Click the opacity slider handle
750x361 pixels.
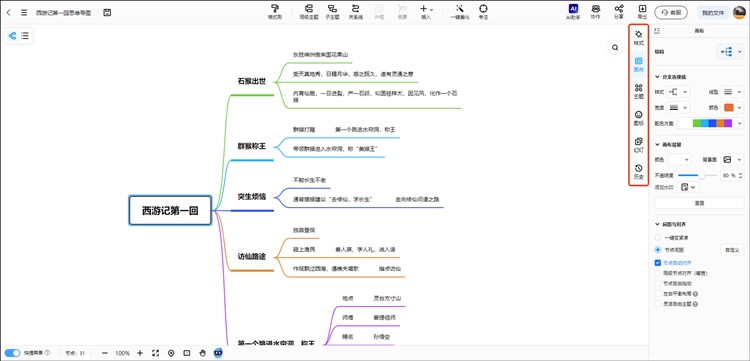pos(701,175)
